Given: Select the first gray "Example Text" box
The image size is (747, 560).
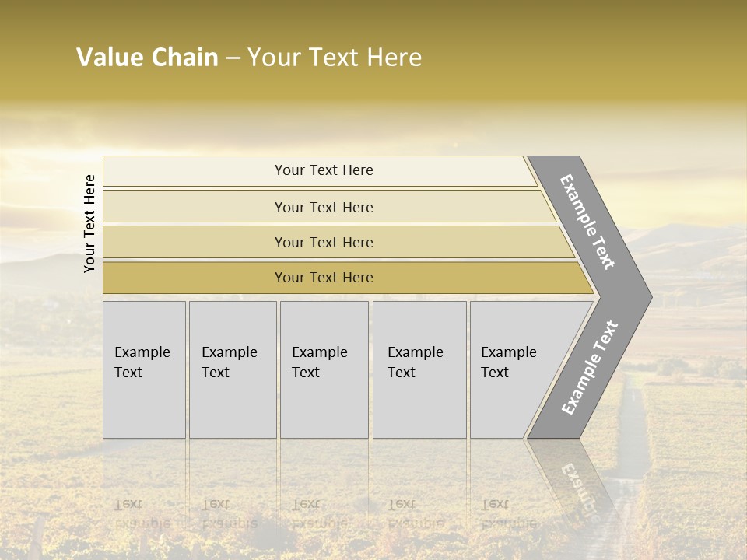Looking at the screenshot, I should (144, 369).
